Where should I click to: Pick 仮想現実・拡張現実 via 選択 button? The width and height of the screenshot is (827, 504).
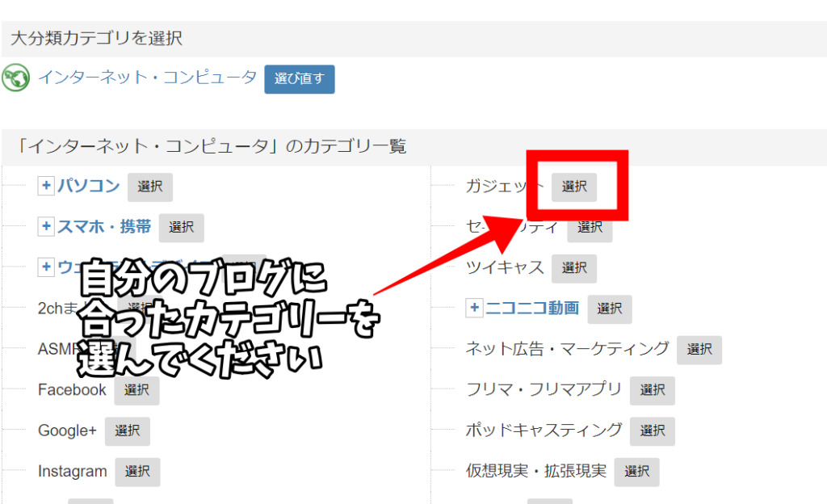[637, 472]
